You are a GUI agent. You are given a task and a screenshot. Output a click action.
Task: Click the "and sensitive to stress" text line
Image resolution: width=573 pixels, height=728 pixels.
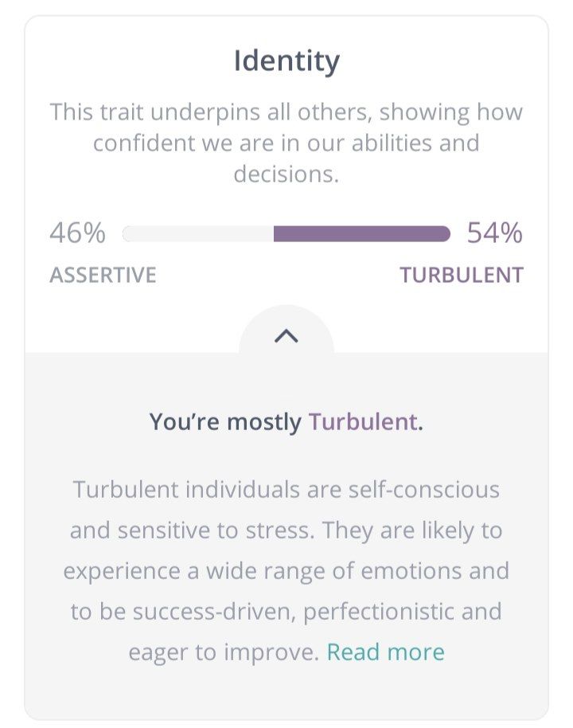[x=286, y=530]
